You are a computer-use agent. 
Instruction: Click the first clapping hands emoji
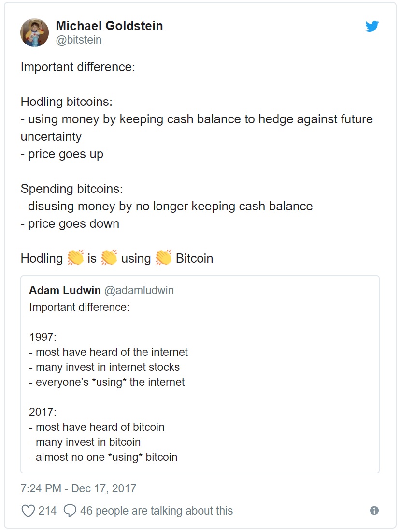(x=75, y=258)
